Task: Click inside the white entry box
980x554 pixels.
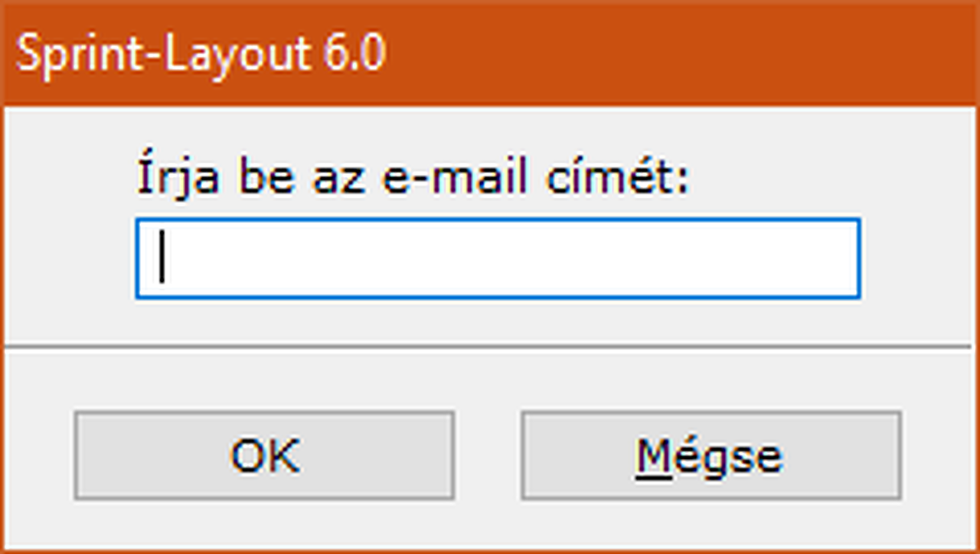Action: tap(498, 258)
